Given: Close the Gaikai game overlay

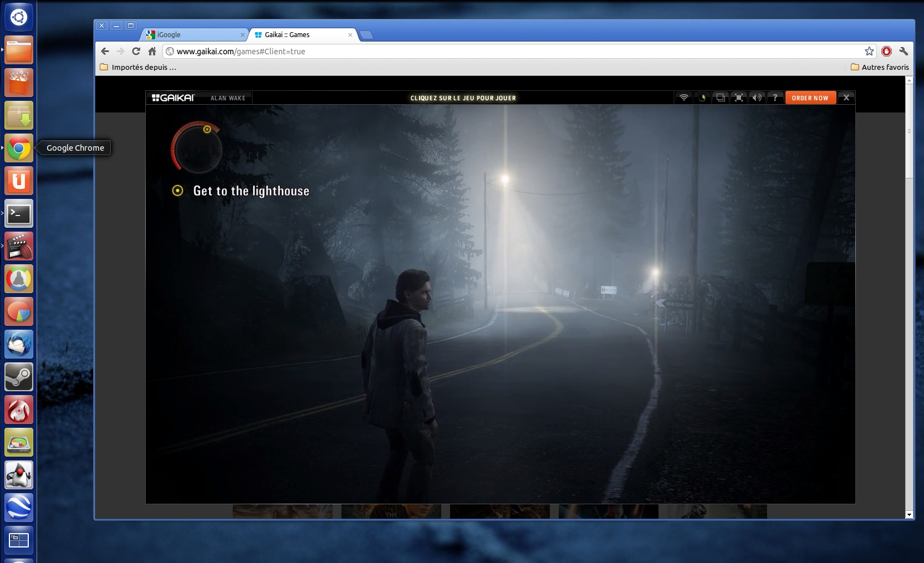Looking at the screenshot, I should click(846, 98).
